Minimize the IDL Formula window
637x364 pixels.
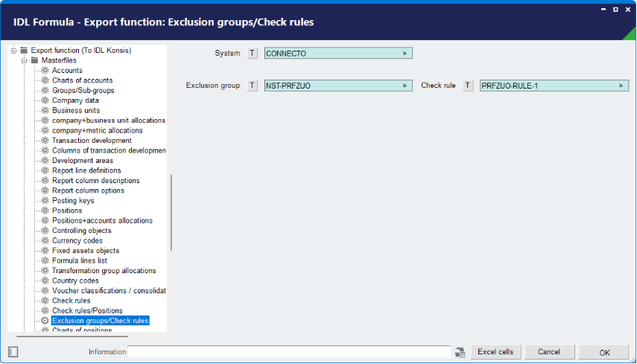(x=603, y=10)
